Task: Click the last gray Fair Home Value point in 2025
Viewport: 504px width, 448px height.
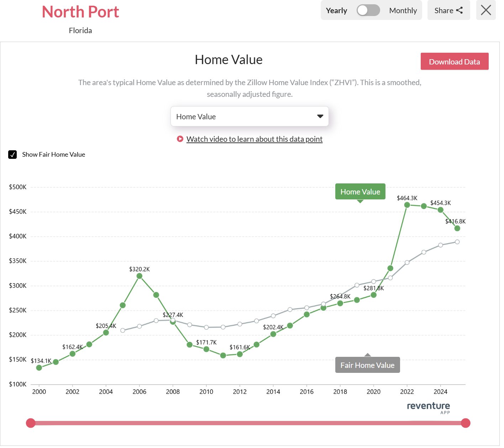Action: pyautogui.click(x=457, y=242)
